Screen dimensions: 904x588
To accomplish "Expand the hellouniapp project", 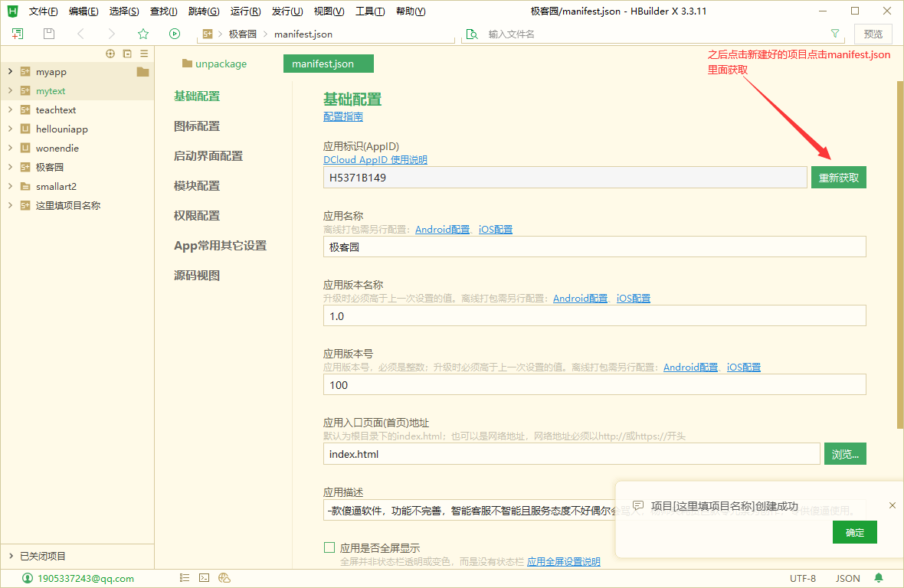I will (x=10, y=129).
